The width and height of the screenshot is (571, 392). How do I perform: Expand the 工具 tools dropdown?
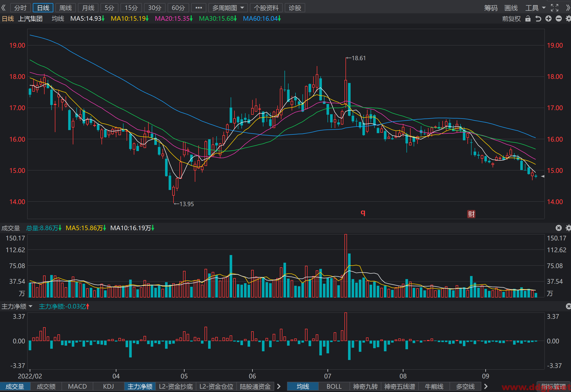[535, 8]
